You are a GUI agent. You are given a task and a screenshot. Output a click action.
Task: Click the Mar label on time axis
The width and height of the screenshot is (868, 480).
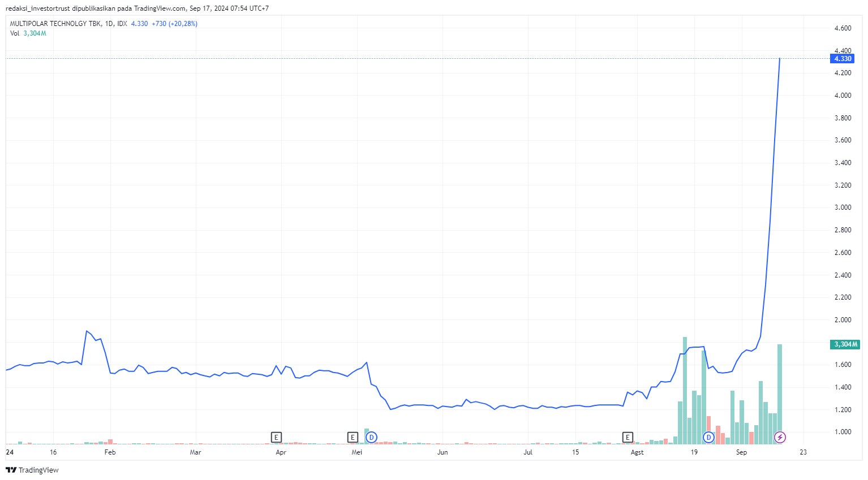pos(195,452)
